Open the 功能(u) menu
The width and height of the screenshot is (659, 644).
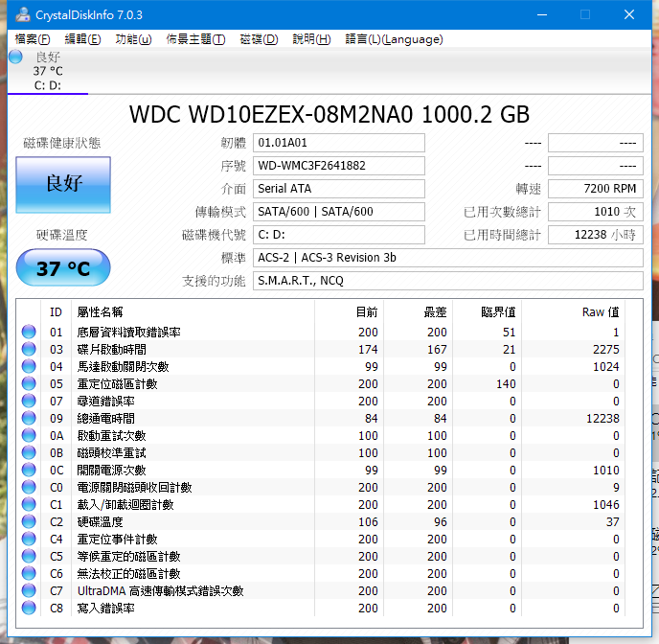[133, 39]
